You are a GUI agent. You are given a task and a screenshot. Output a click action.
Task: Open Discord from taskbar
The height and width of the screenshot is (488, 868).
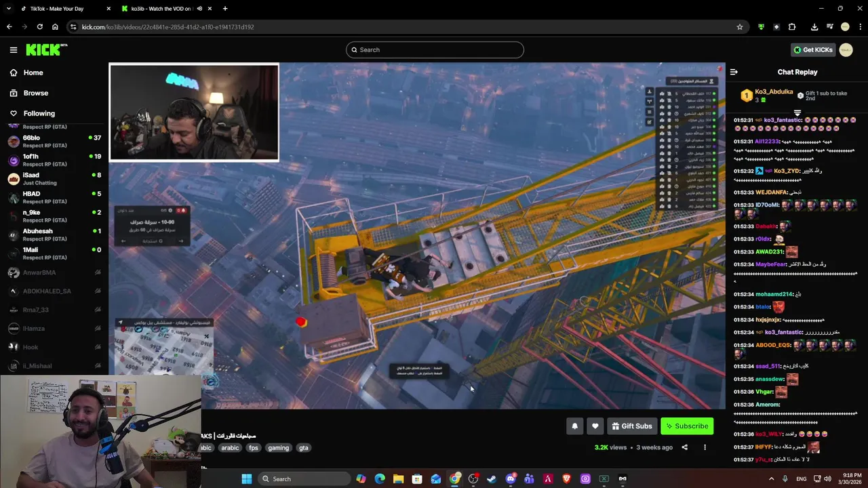coord(511,479)
